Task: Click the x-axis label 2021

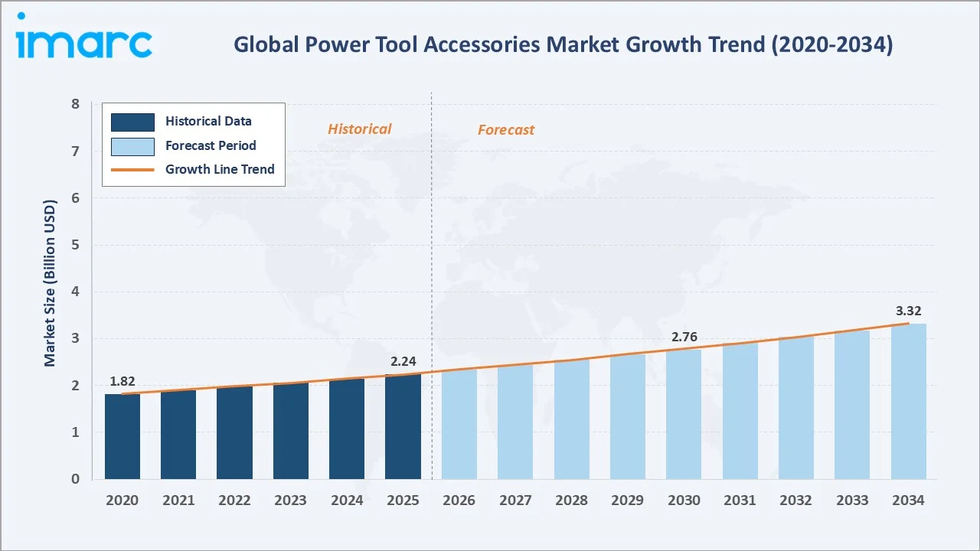Action: tap(178, 500)
